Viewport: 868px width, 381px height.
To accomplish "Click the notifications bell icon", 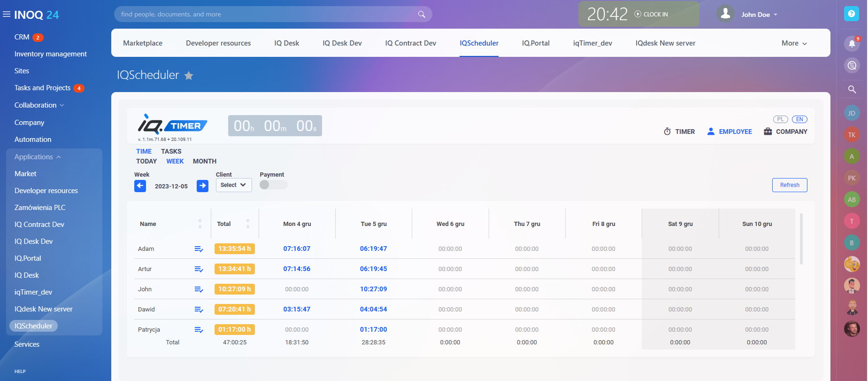I will (x=852, y=44).
